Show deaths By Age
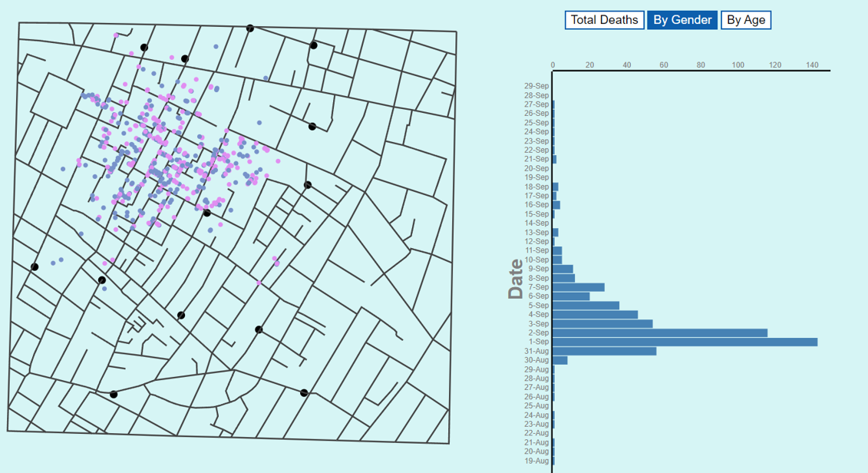868x473 pixels. click(745, 20)
